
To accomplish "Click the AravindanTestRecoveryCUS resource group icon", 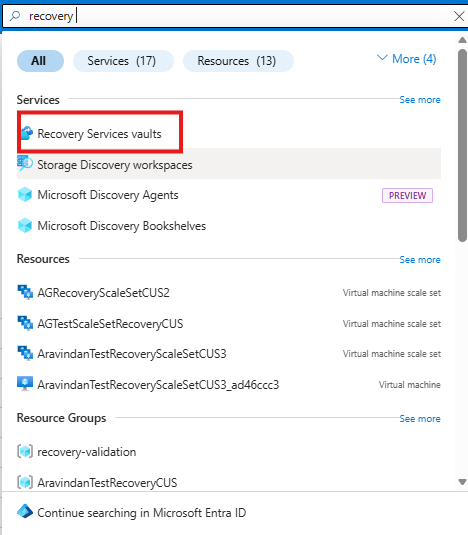I will (x=25, y=482).
